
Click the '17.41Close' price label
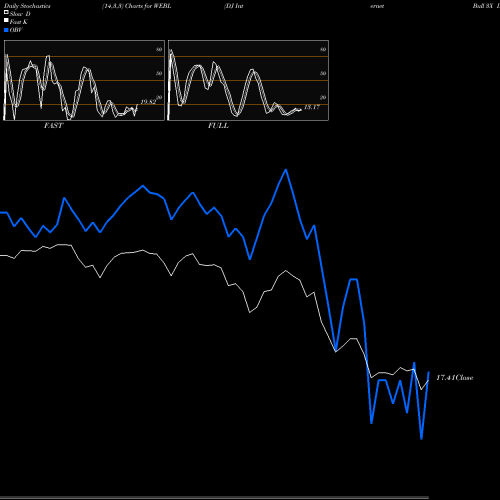tap(455, 378)
